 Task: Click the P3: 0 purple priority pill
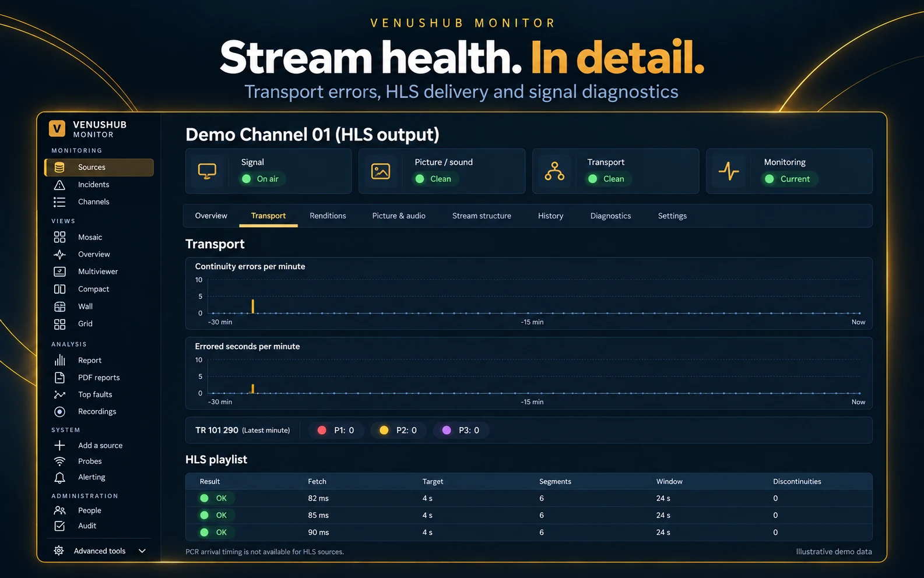pos(461,430)
